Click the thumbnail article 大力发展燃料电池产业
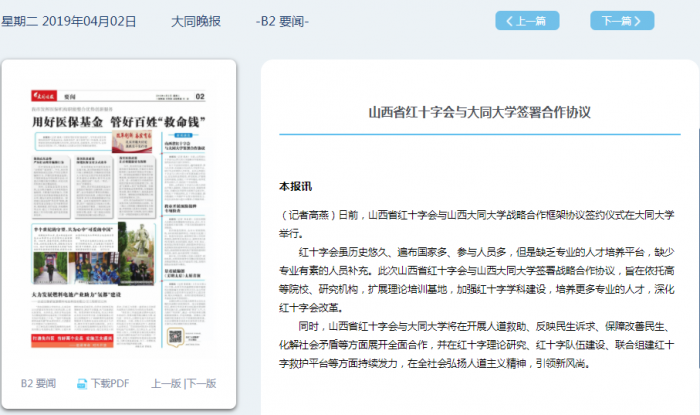 [76, 295]
